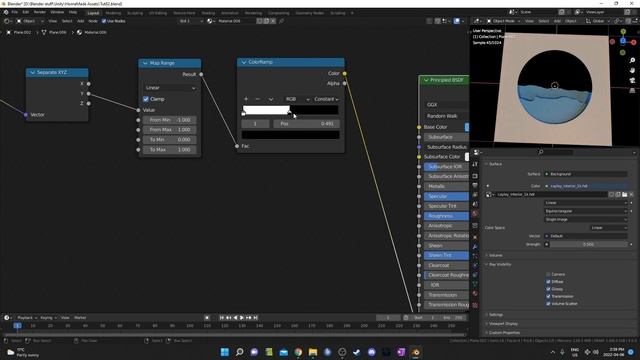The width and height of the screenshot is (640, 360).
Task: Jump to timeline start button
Action: point(222,318)
